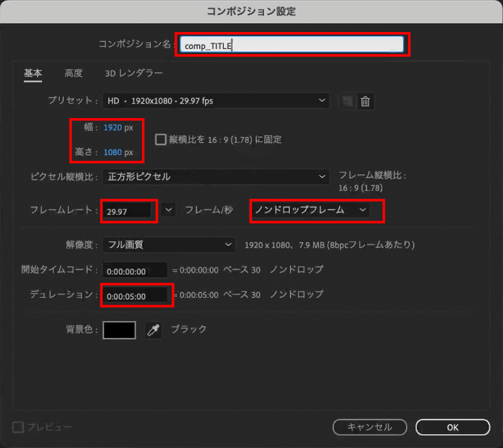
Task: Click the frame rate field 29.97
Action: tap(127, 212)
